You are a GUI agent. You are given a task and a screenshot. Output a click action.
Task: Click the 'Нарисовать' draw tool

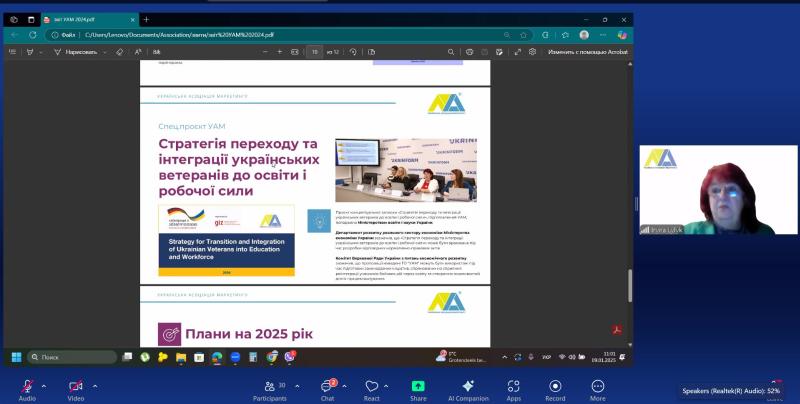coord(85,51)
